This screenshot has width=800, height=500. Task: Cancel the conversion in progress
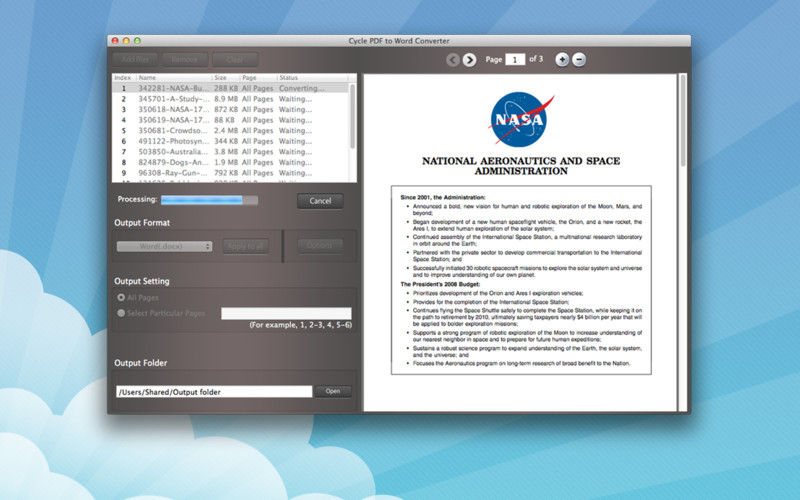pos(320,201)
